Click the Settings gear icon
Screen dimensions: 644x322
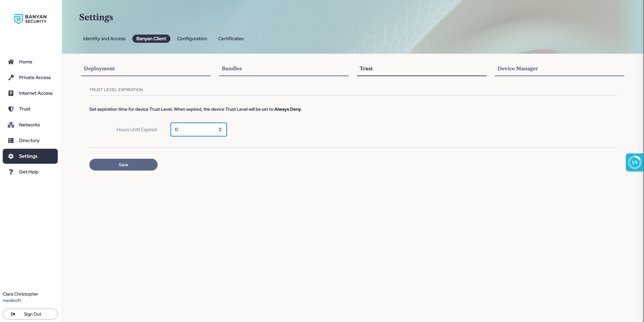tap(11, 156)
